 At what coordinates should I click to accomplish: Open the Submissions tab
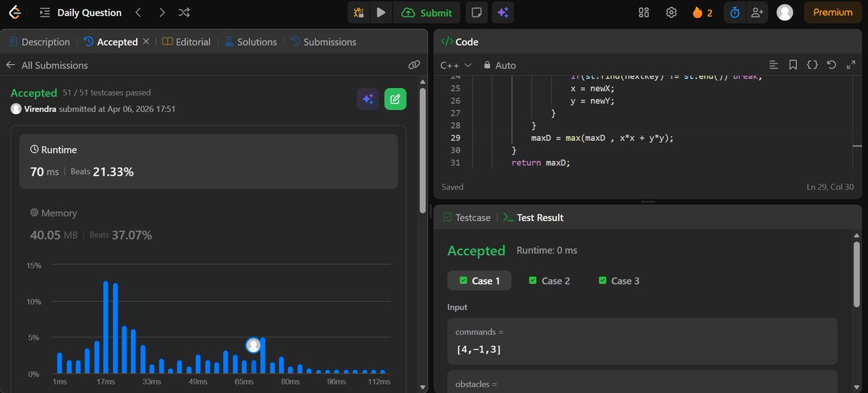(323, 42)
